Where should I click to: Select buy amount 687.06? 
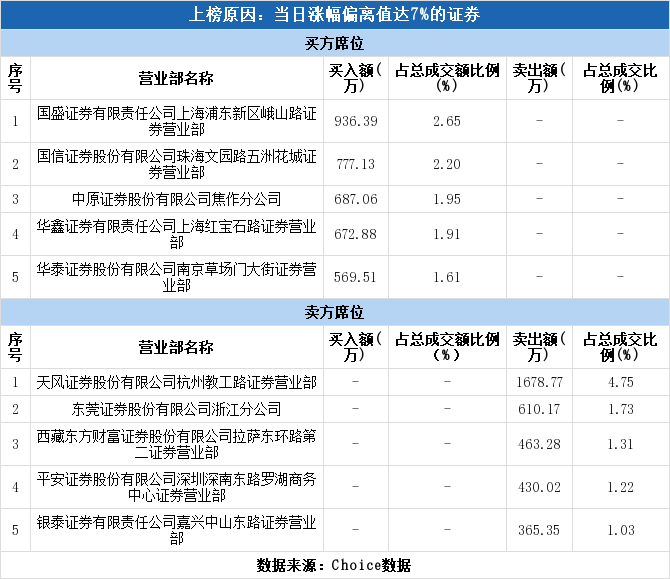(x=356, y=199)
